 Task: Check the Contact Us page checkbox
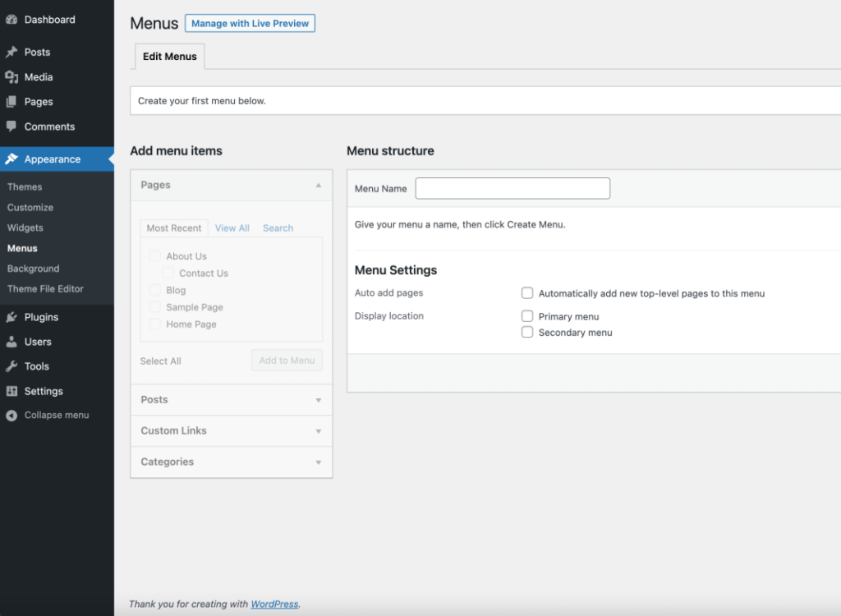point(168,274)
